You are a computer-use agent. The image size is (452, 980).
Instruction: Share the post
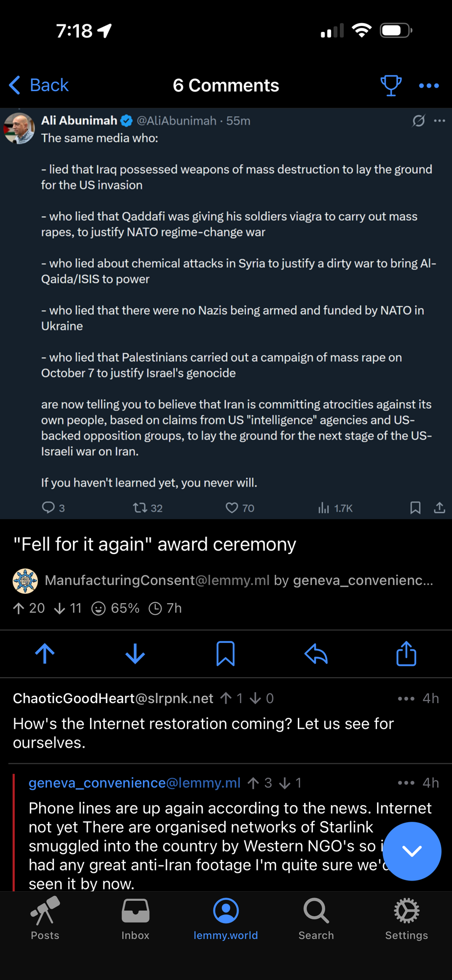click(406, 654)
